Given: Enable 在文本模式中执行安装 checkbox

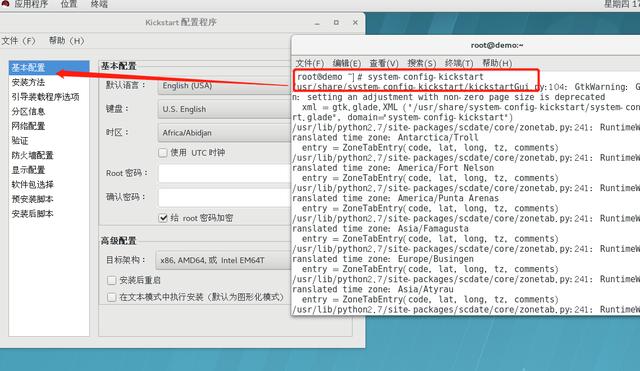Looking at the screenshot, I should click(x=111, y=297).
